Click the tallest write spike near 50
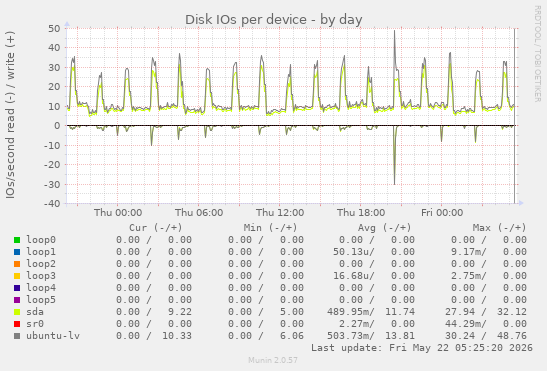The width and height of the screenshot is (547, 371). click(395, 31)
